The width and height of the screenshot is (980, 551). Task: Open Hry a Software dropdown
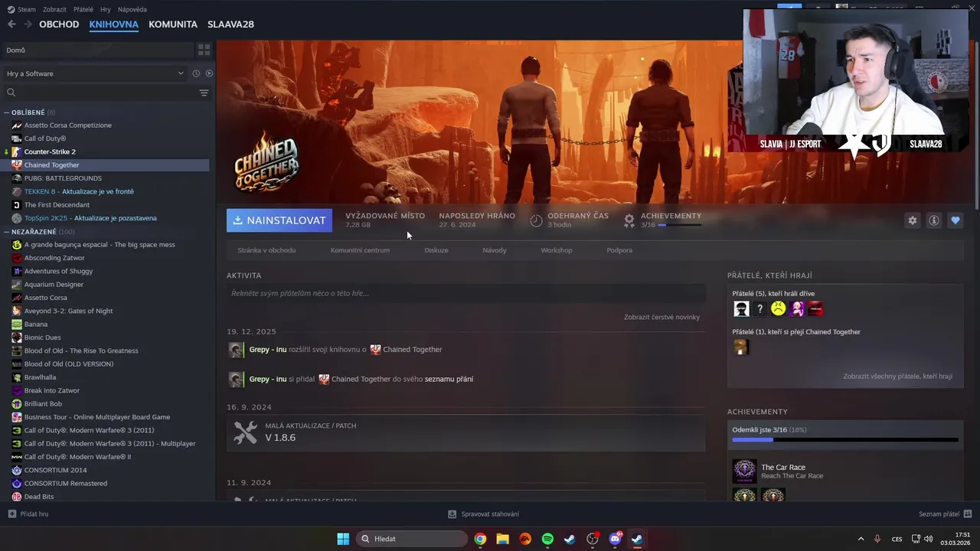[95, 73]
